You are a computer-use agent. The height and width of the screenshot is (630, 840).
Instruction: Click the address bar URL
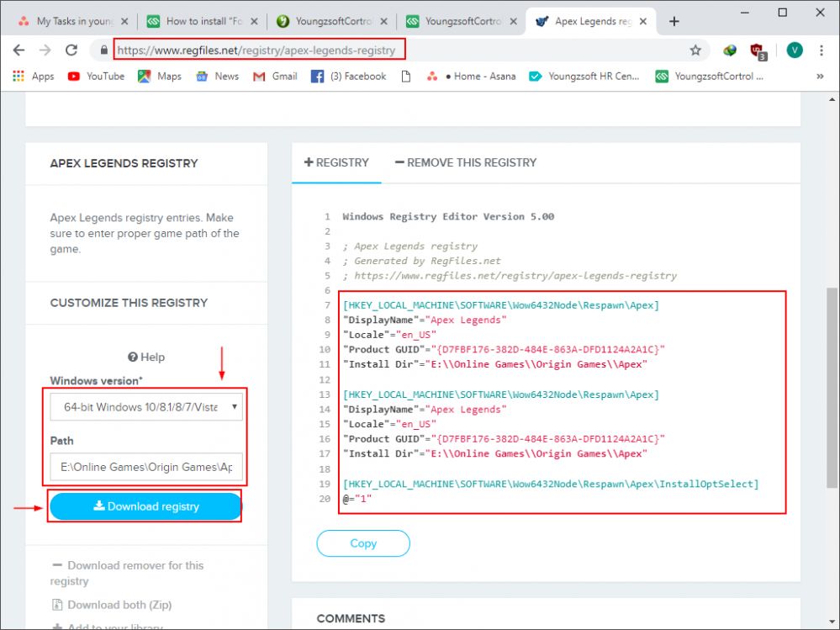(256, 50)
